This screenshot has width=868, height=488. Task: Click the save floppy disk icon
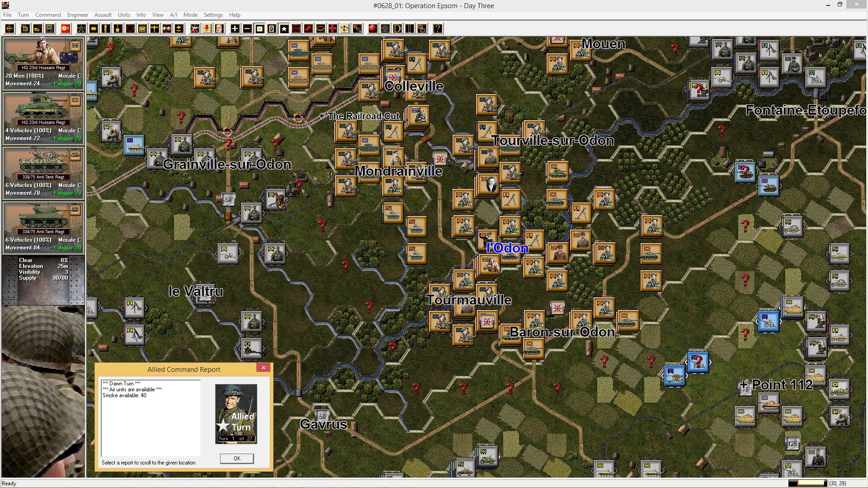50,28
